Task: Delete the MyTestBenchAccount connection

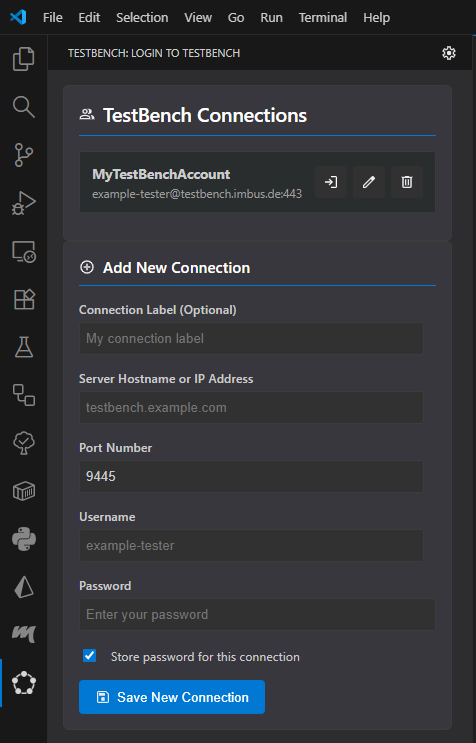Action: [407, 182]
